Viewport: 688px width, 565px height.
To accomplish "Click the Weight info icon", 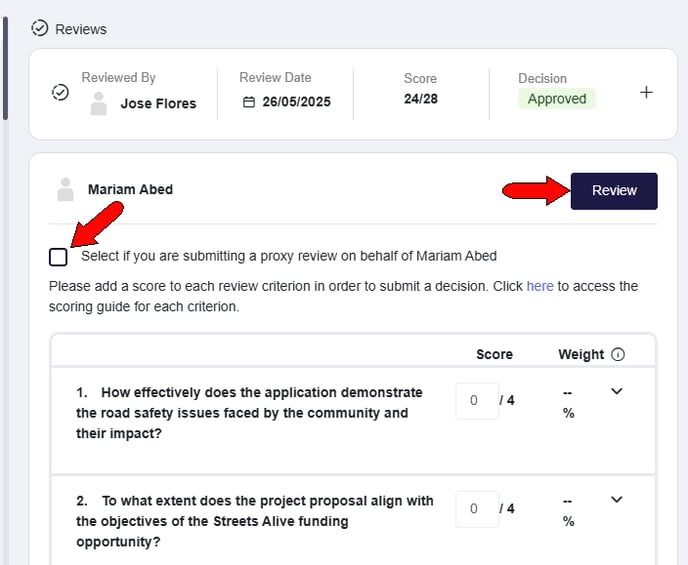I will click(x=618, y=354).
